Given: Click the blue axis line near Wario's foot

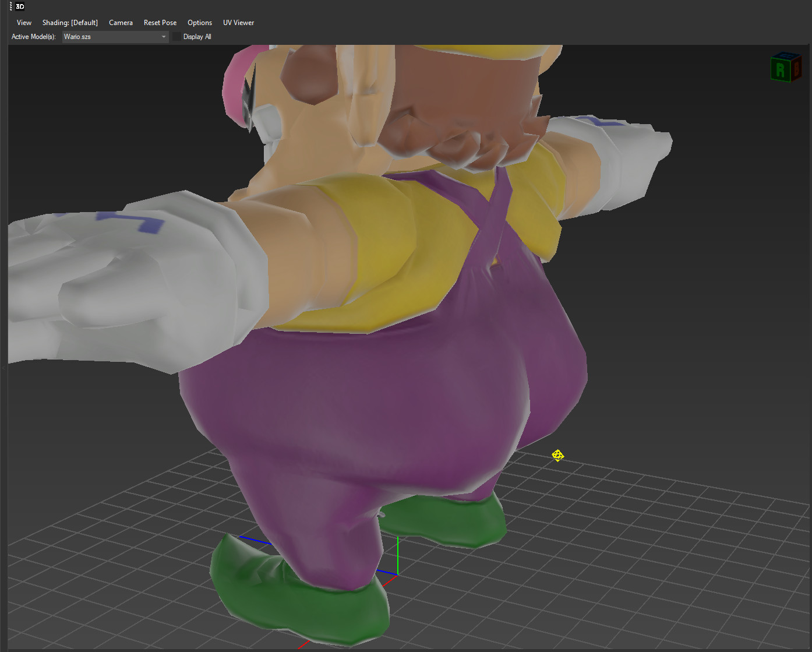Looking at the screenshot, I should 256,539.
